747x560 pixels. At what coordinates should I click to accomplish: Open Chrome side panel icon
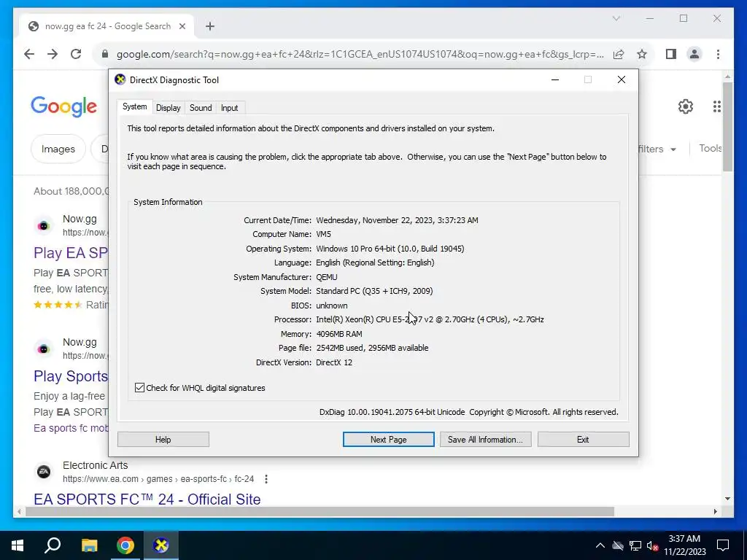pyautogui.click(x=671, y=54)
